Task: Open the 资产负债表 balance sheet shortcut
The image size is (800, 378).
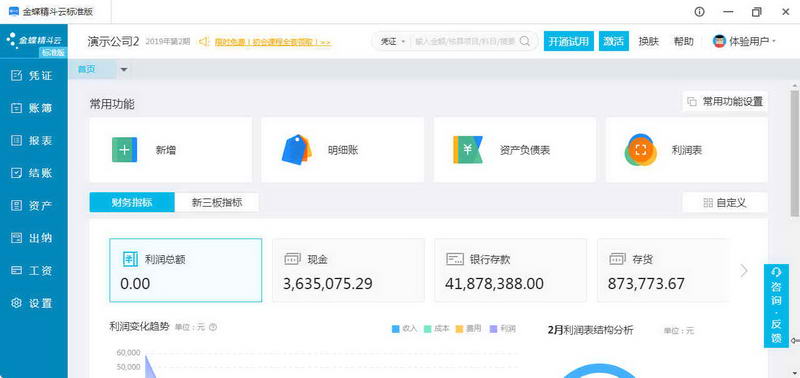Action: click(x=515, y=150)
